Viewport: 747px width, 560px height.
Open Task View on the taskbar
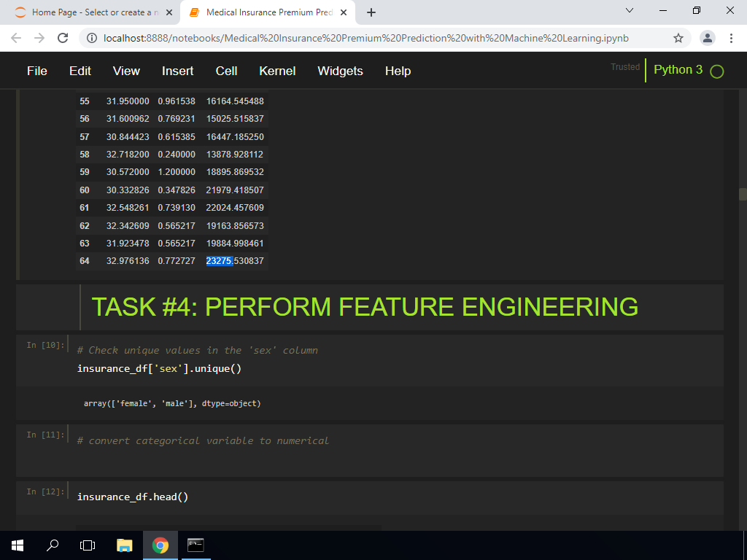click(88, 545)
